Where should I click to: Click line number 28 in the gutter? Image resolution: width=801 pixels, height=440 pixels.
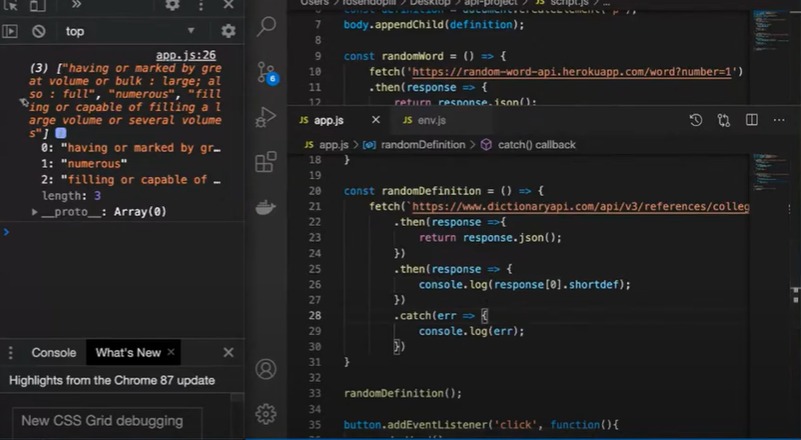pyautogui.click(x=315, y=315)
